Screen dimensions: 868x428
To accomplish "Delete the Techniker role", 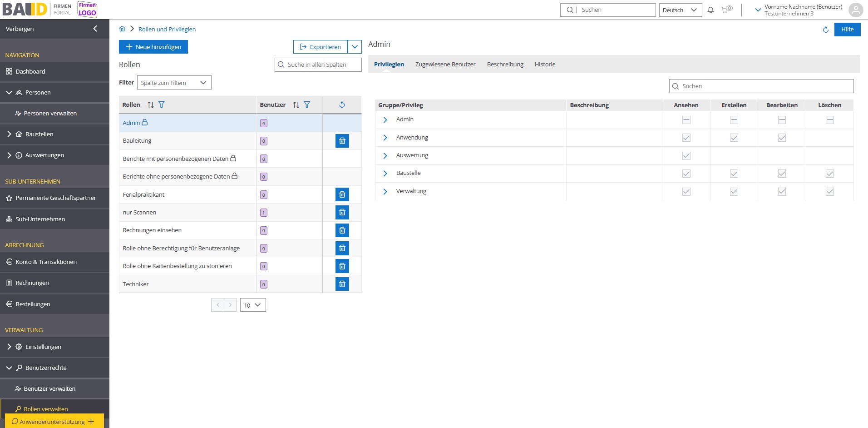I will pyautogui.click(x=342, y=284).
